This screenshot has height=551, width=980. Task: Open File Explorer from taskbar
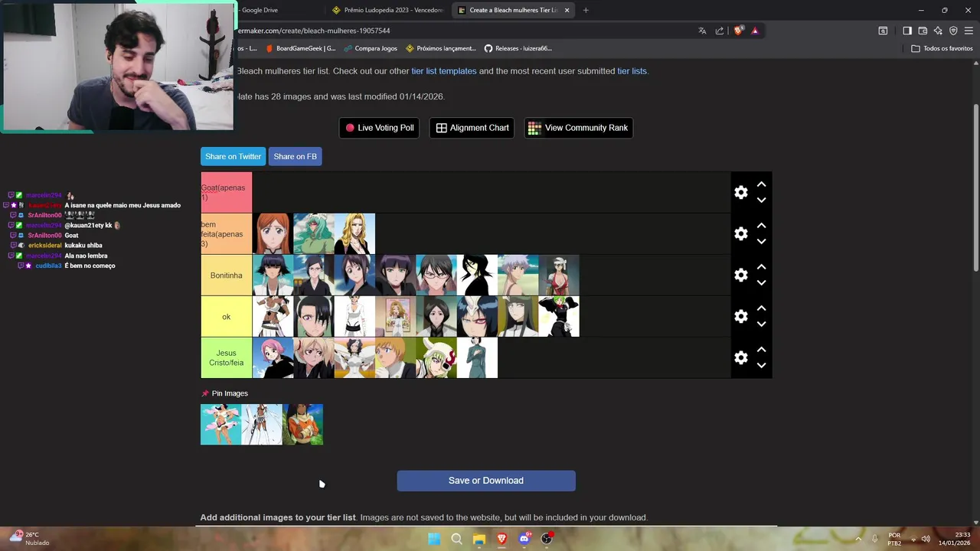pyautogui.click(x=479, y=539)
